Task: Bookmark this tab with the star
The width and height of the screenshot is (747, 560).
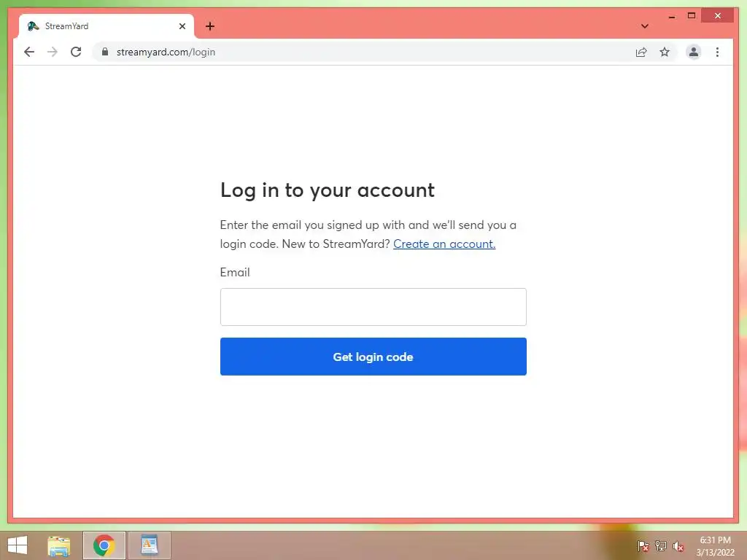Action: tap(665, 52)
